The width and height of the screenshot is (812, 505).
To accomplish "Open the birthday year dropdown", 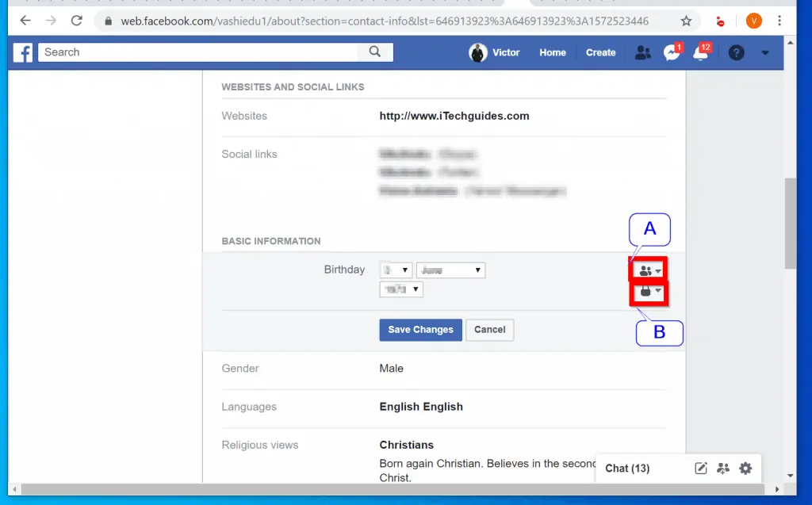I will point(401,289).
